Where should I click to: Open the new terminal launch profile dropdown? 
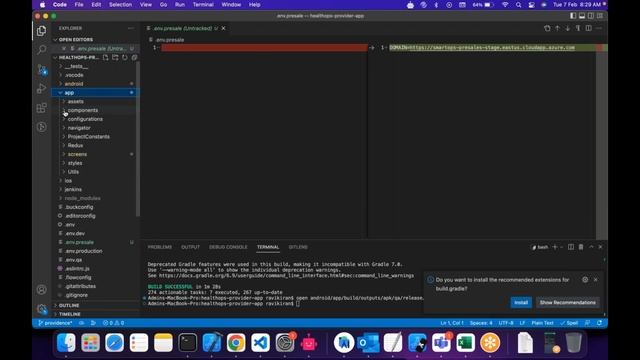(562, 247)
